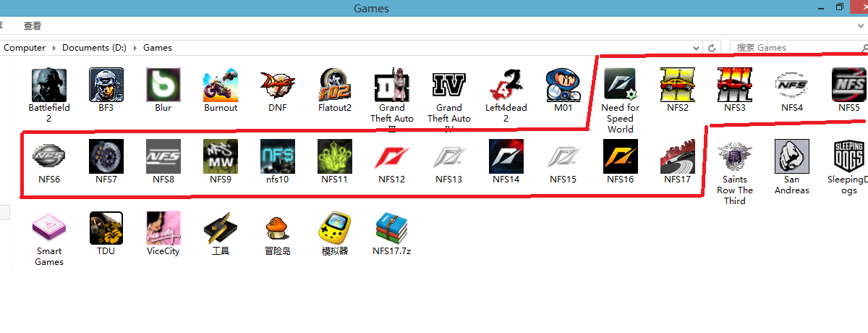Select the NFS13 game icon
The width and height of the screenshot is (868, 333).
click(449, 157)
